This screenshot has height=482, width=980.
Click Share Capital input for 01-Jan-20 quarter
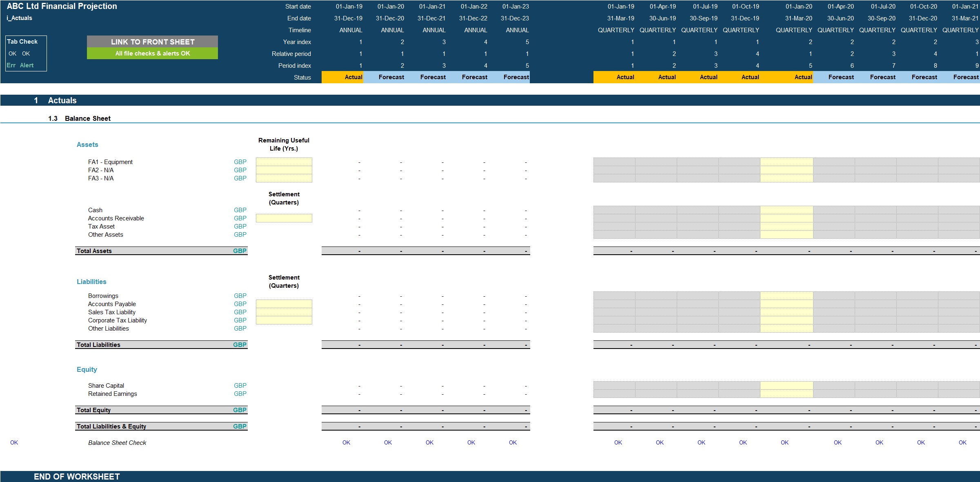pos(786,386)
